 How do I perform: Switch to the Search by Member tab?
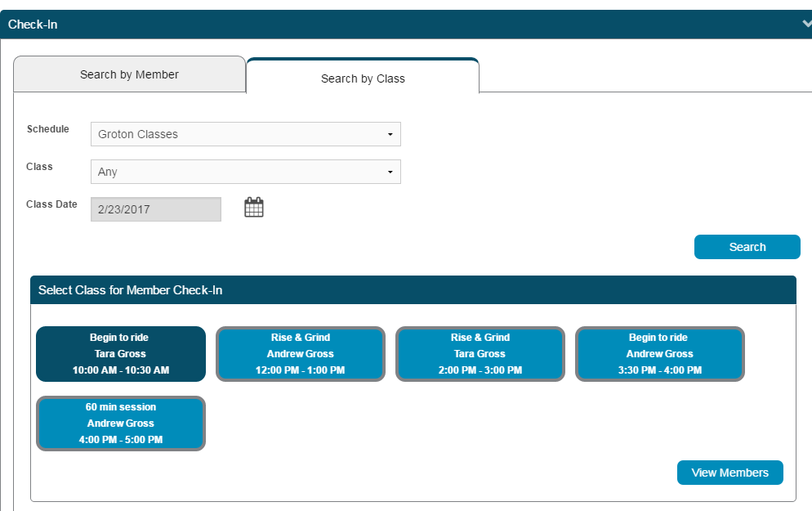[129, 74]
